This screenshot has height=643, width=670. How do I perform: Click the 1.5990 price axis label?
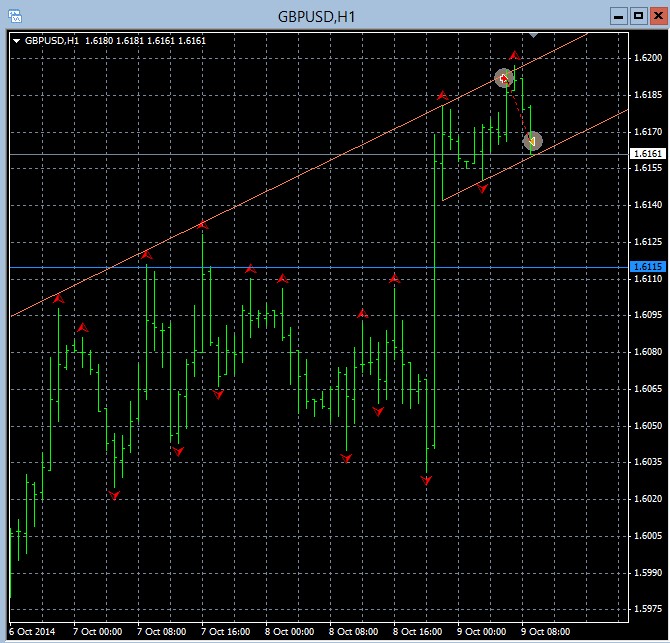click(x=648, y=573)
